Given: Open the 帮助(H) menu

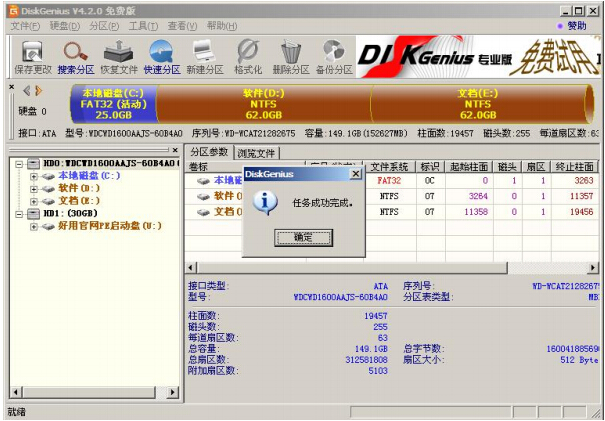Looking at the screenshot, I should [222, 26].
